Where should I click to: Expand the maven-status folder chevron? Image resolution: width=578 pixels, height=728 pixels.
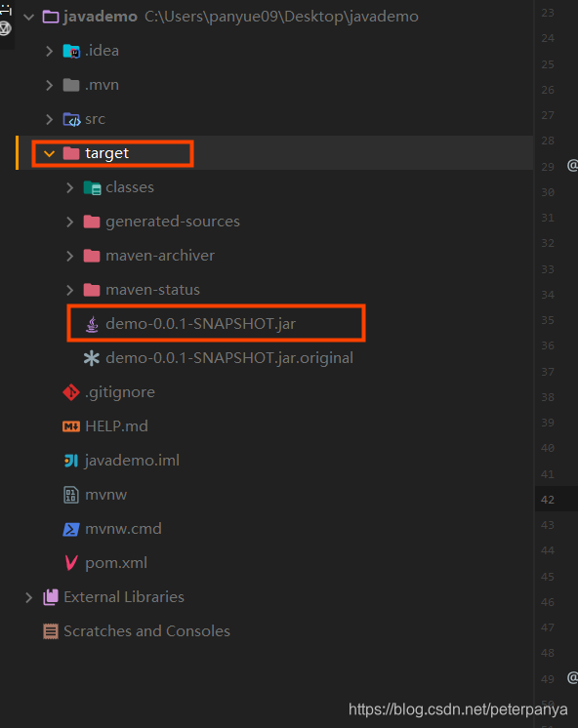tap(70, 290)
